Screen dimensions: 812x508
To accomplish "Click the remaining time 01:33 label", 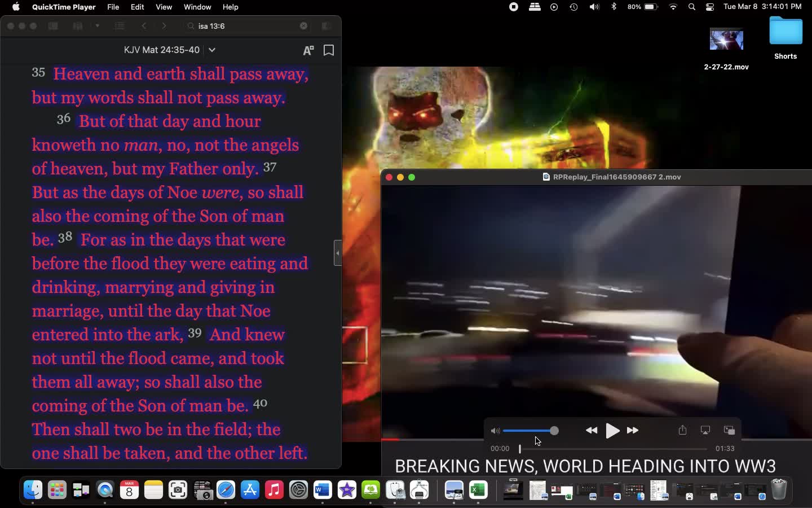I will pyautogui.click(x=725, y=449).
